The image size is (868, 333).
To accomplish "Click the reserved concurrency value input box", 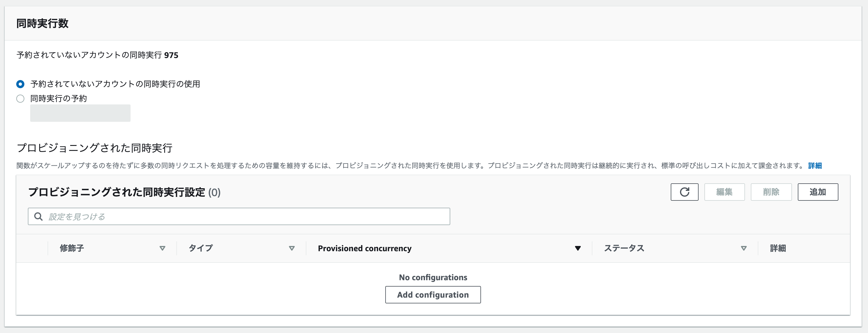I will [x=80, y=113].
